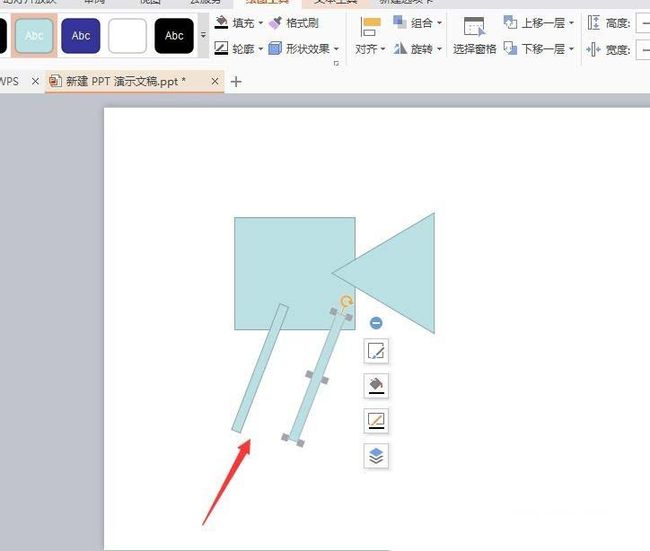Open the 组合 group dropdown arrow
The image size is (650, 551).
pos(439,23)
